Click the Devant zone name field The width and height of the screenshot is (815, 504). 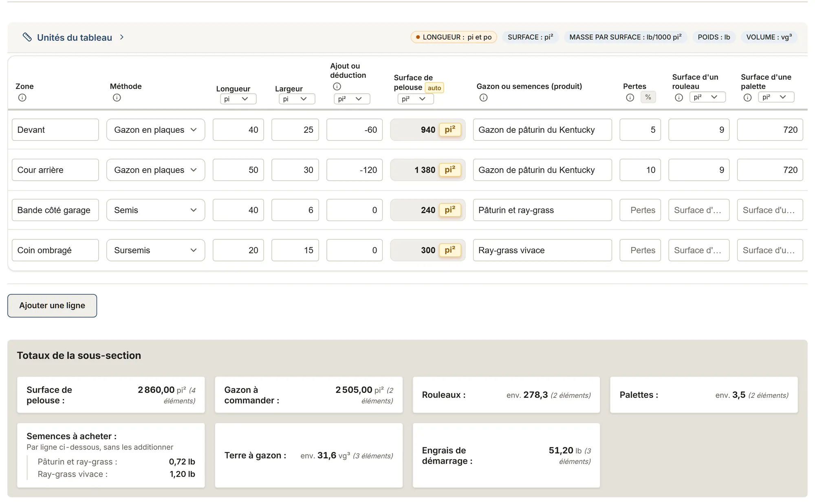(x=55, y=130)
